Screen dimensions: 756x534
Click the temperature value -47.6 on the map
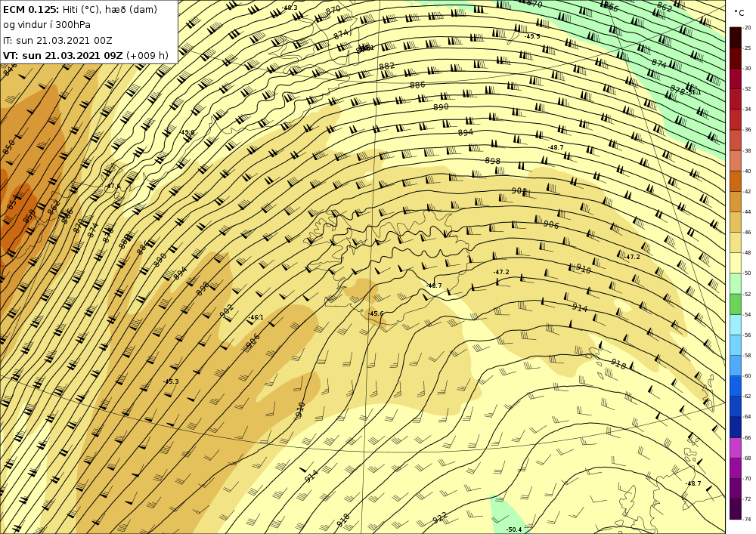tap(113, 186)
